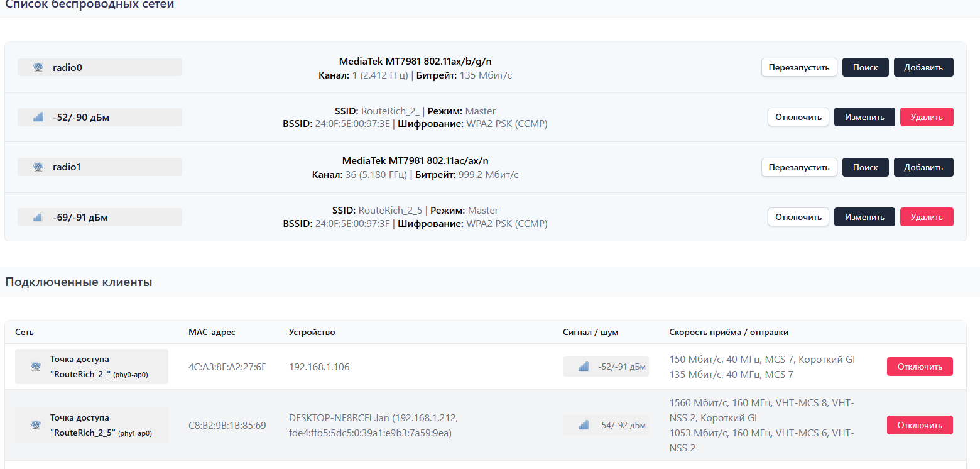This screenshot has width=980, height=469.
Task: Click the Сеть column header
Action: [24, 332]
